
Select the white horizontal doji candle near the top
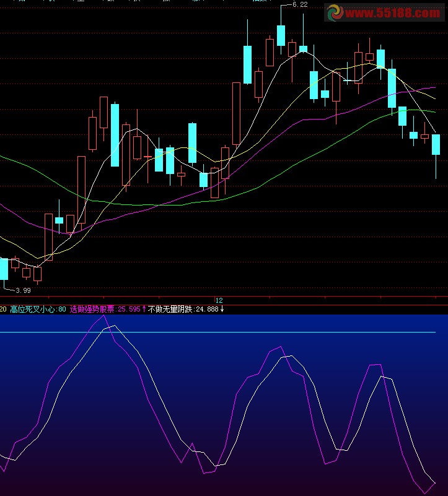(351, 80)
